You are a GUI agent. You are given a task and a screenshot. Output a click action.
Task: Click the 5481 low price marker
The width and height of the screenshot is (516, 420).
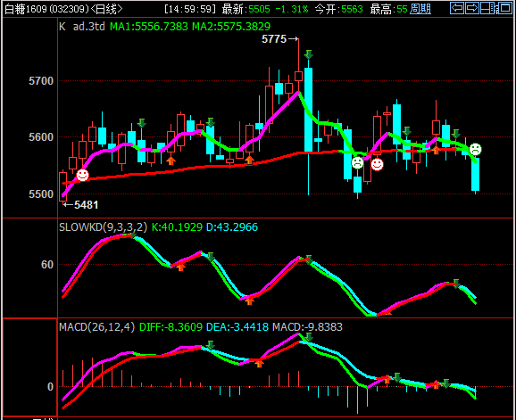(81, 205)
